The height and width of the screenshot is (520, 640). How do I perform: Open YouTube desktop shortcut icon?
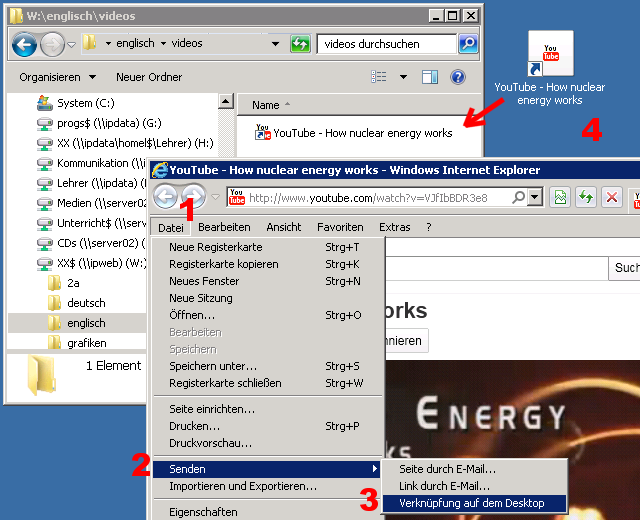[x=549, y=55]
